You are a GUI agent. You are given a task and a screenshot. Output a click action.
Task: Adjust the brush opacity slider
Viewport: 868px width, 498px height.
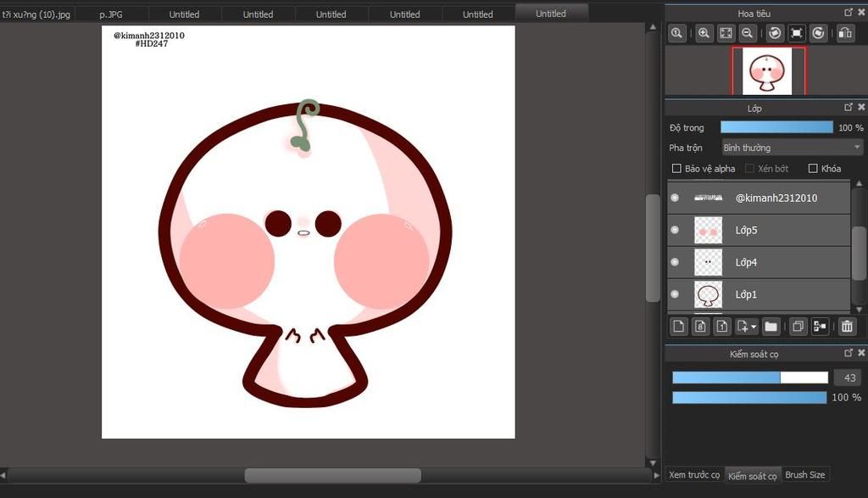click(x=749, y=397)
